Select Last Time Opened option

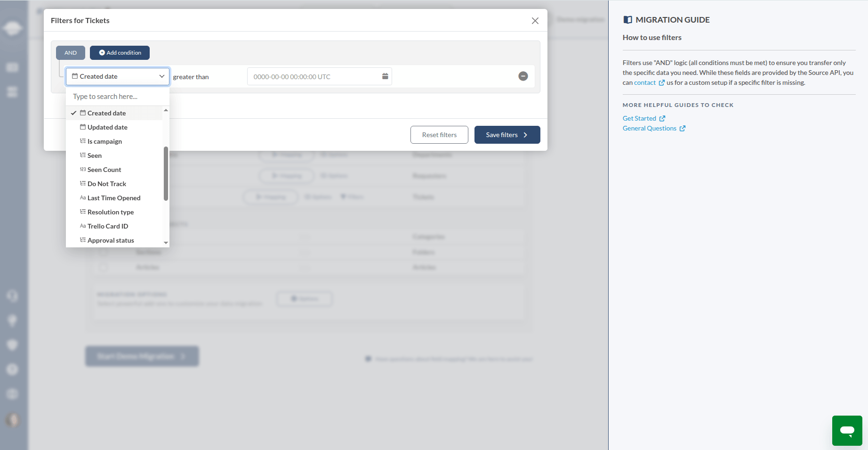114,198
